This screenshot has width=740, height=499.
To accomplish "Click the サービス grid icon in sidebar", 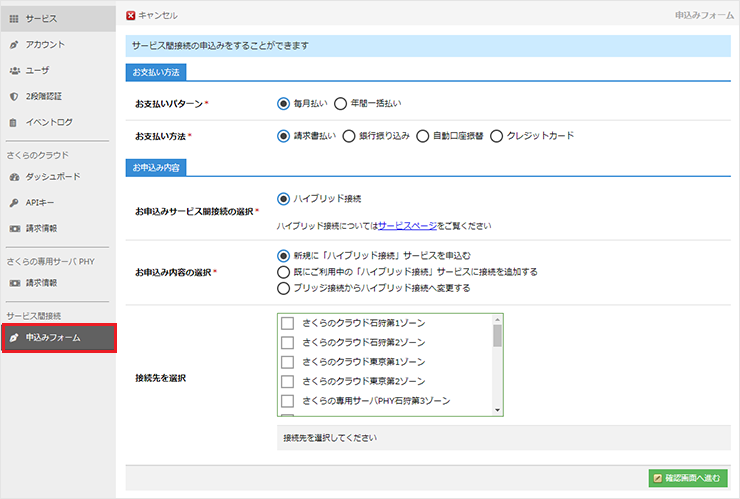I will (x=13, y=19).
